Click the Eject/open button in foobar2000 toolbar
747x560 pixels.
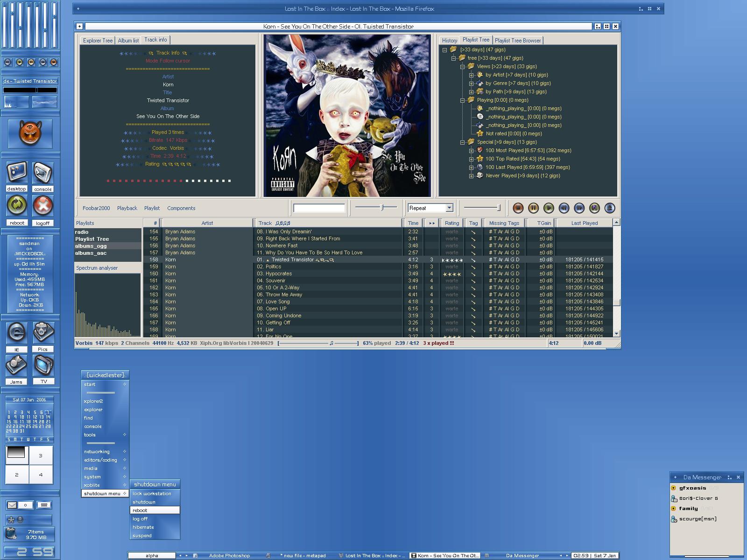pos(610,208)
